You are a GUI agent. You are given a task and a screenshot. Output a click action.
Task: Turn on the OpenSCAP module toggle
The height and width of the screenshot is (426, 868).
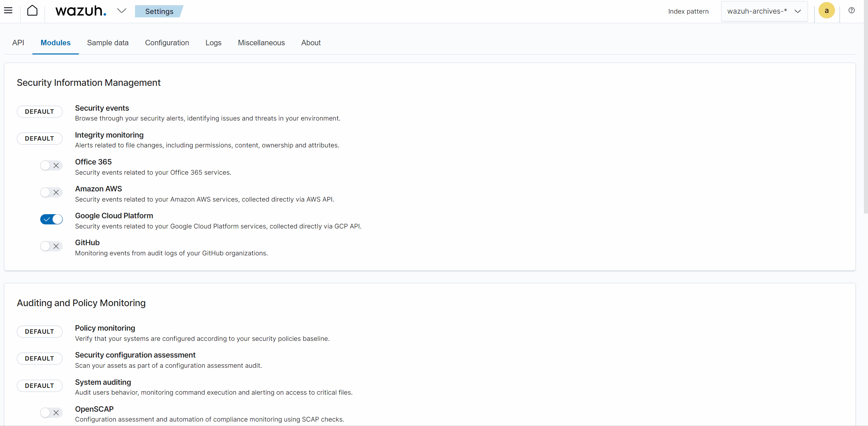point(51,413)
